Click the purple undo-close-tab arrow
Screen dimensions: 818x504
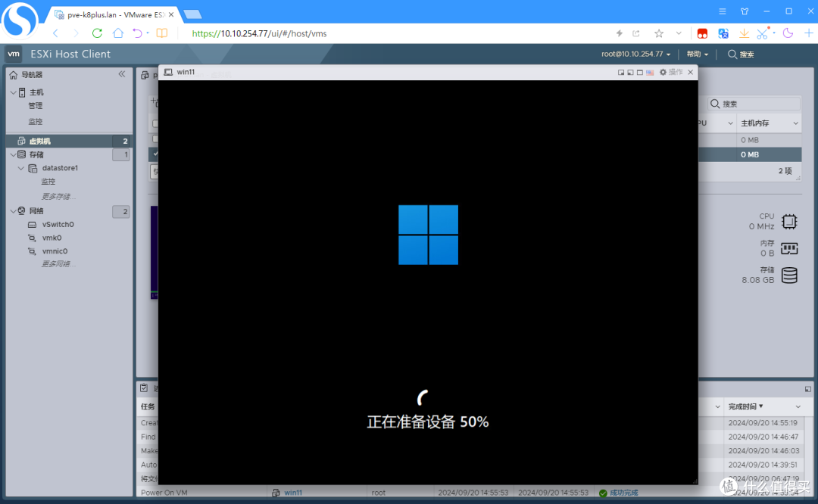[137, 33]
